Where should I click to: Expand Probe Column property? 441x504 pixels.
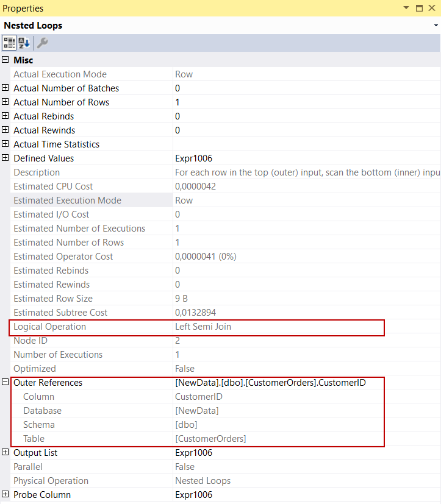tap(5, 494)
